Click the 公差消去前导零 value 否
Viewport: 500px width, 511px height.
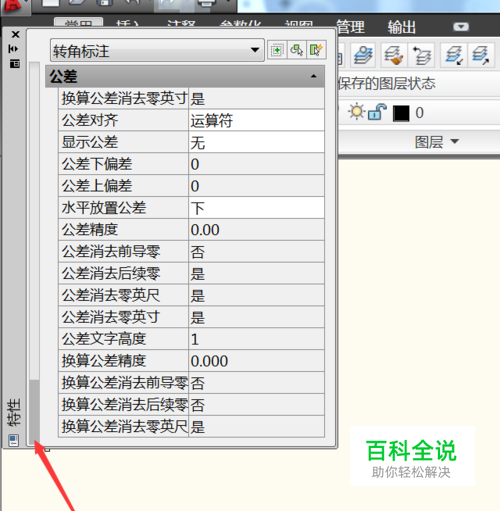256,251
